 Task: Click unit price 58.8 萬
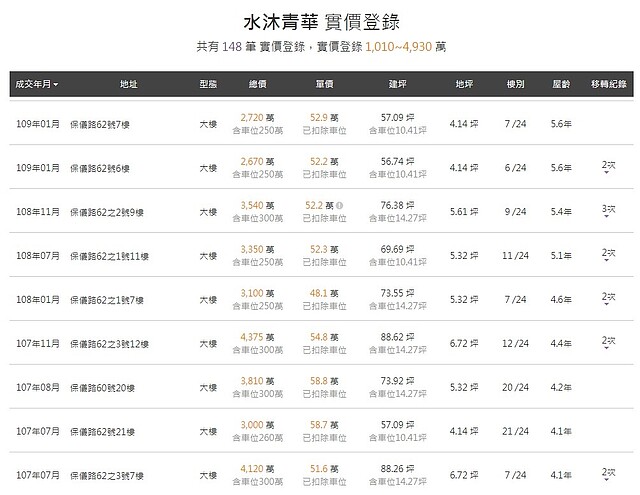(x=324, y=381)
